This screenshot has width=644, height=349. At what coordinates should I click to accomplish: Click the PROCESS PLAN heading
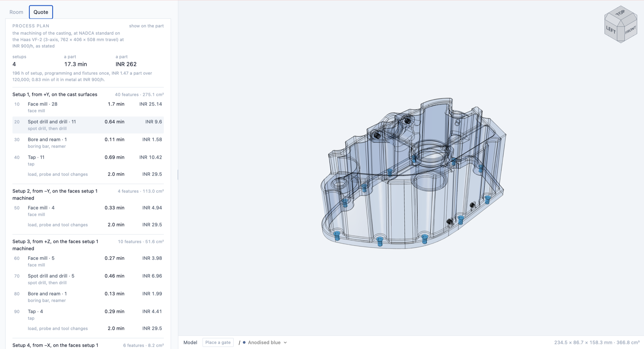[x=31, y=26]
